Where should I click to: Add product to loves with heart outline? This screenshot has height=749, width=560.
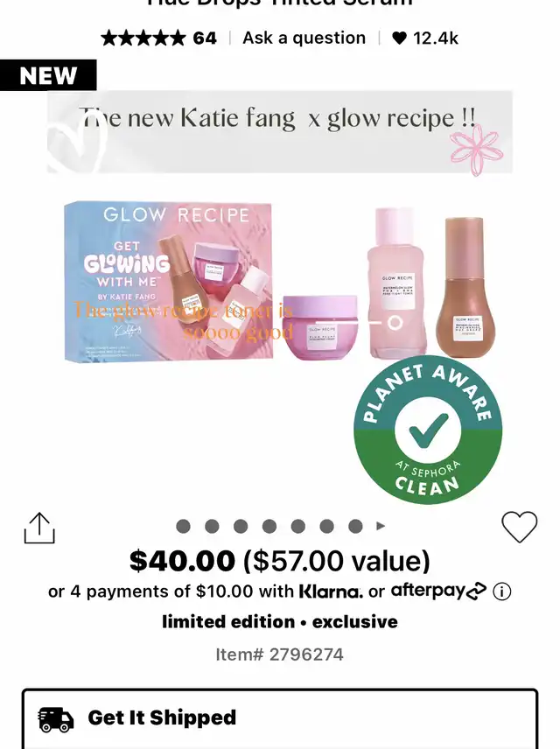520,527
